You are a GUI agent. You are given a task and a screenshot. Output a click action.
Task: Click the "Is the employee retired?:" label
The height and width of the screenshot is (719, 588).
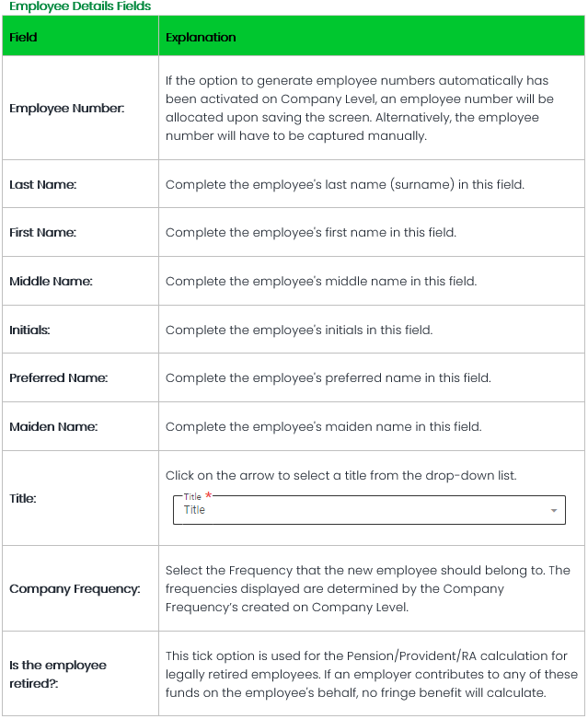click(x=58, y=673)
